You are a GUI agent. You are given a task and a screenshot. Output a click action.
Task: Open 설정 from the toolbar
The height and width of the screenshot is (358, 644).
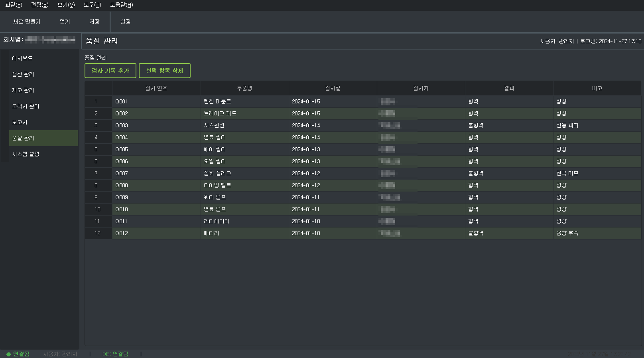click(x=125, y=22)
